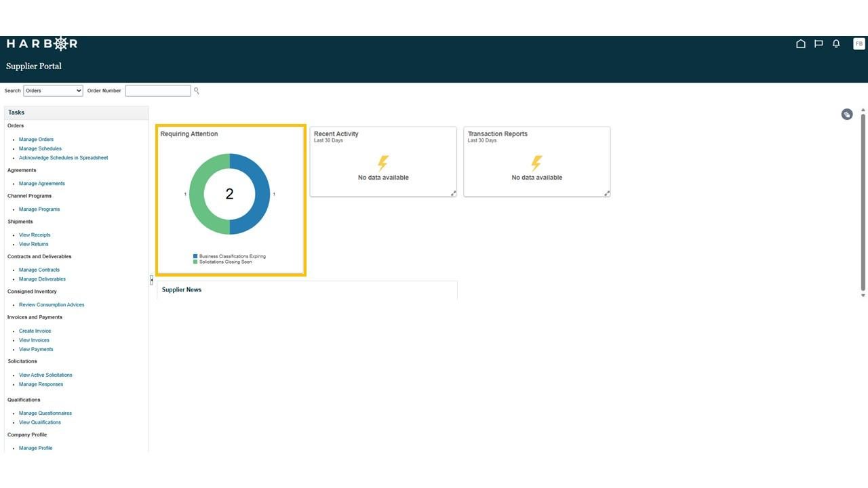Open View Invoices link
This screenshot has width=868, height=488.
click(34, 340)
